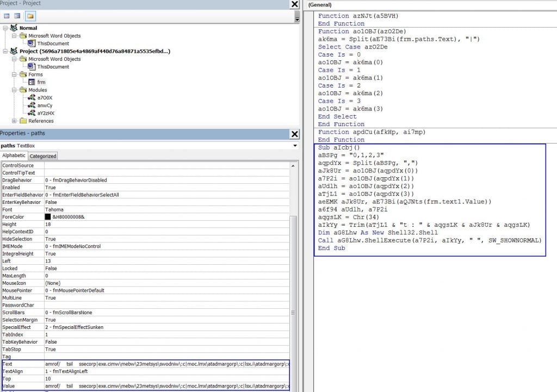Screen dimensions: 557x392
Task: Click the ControlSource value field
Action: [x=167, y=165]
